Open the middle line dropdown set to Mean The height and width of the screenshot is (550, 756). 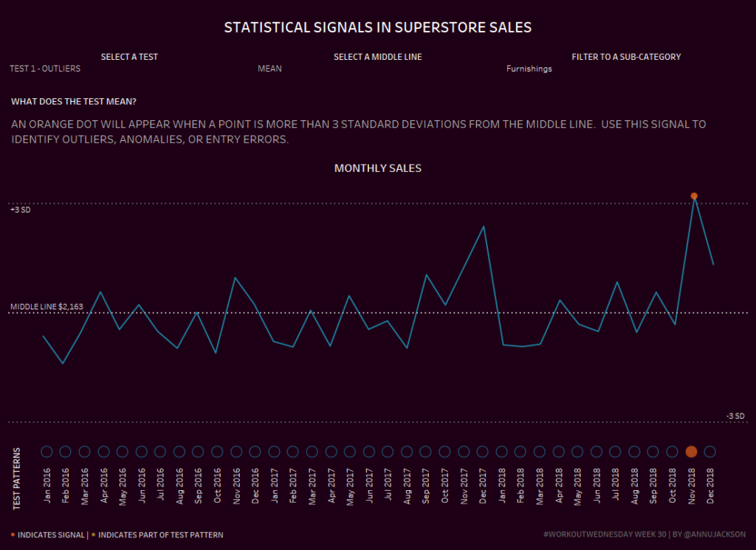click(269, 69)
